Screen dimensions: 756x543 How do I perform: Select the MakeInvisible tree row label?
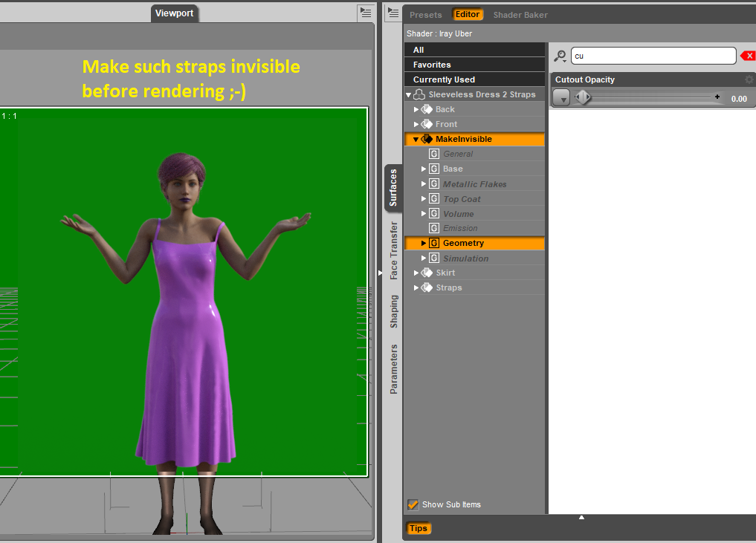pyautogui.click(x=464, y=139)
